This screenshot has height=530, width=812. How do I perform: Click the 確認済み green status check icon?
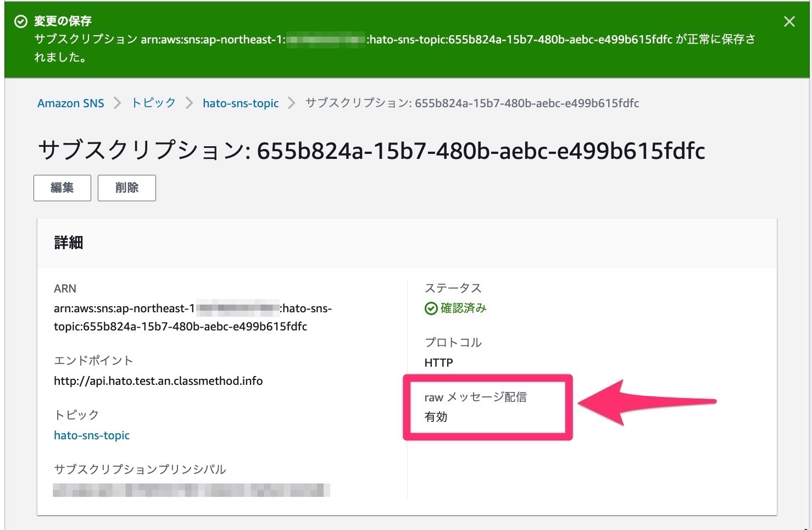(431, 308)
